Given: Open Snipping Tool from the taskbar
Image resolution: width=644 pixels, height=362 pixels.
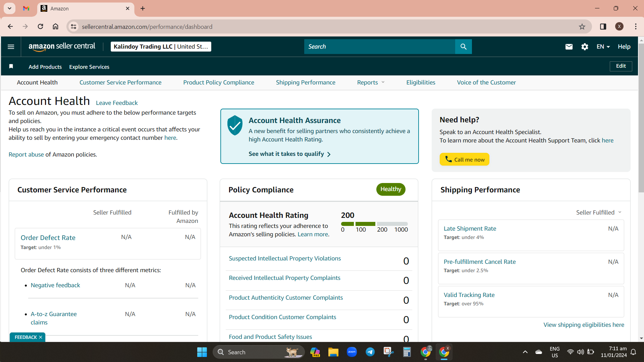Looking at the screenshot, I should [388, 352].
